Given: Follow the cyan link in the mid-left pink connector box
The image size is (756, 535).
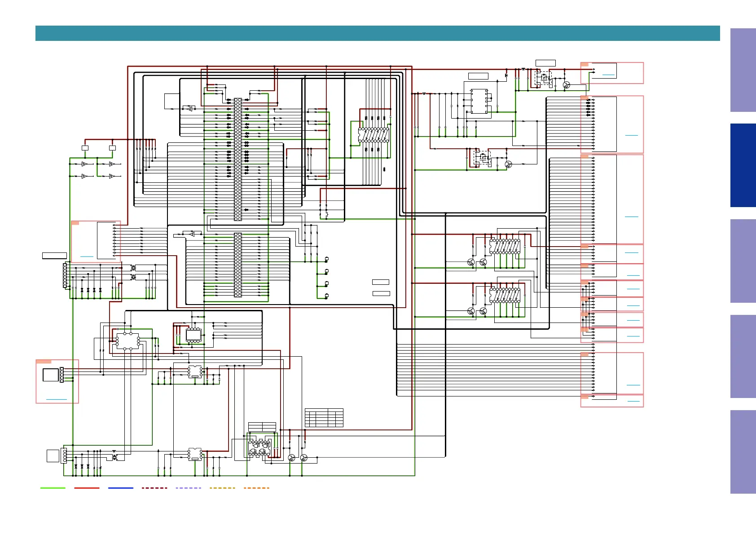Looking at the screenshot, I should (87, 256).
